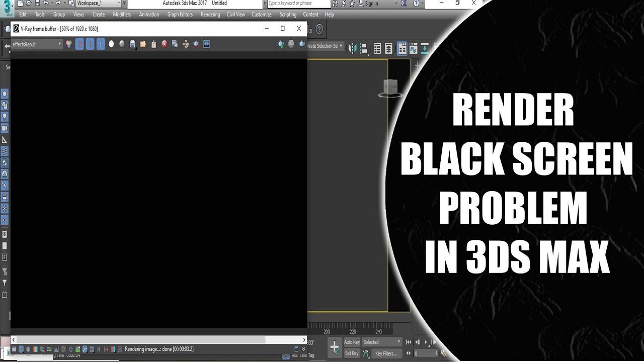Redo with the quick access arrow
This screenshot has width=644, height=362.
[x=58, y=3]
